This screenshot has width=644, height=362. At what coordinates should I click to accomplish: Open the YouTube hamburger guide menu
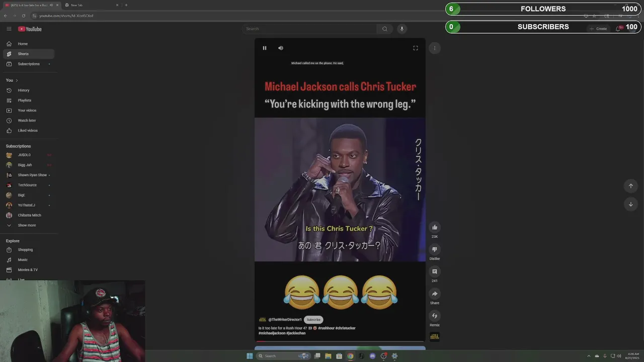click(9, 29)
